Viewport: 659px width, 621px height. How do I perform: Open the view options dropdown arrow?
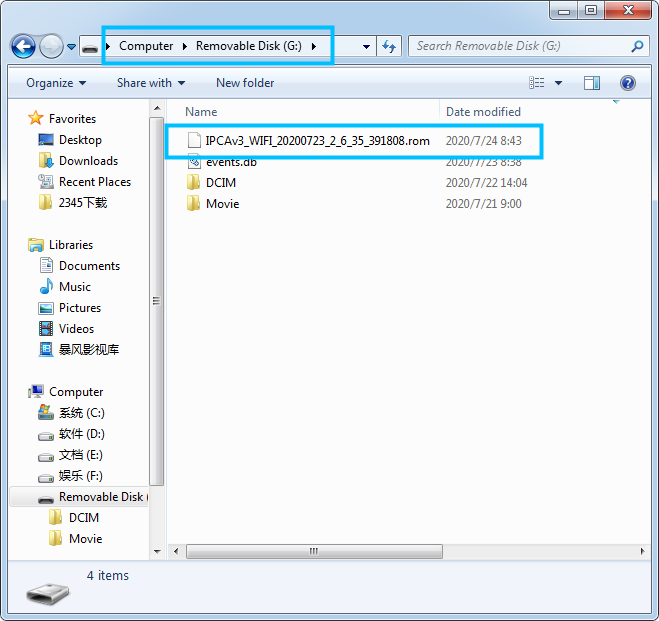coord(559,83)
